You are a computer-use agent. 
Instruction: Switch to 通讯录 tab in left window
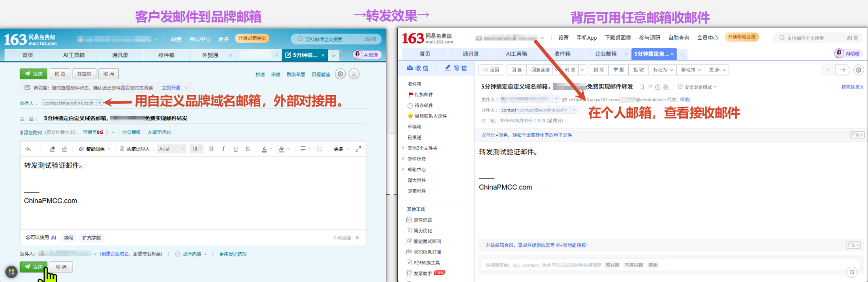(120, 55)
